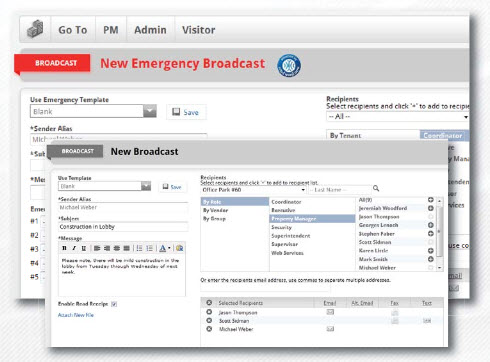Viewport: 490px width, 362px height.
Task: Apply italic formatting in message editor
Action: 74,248
